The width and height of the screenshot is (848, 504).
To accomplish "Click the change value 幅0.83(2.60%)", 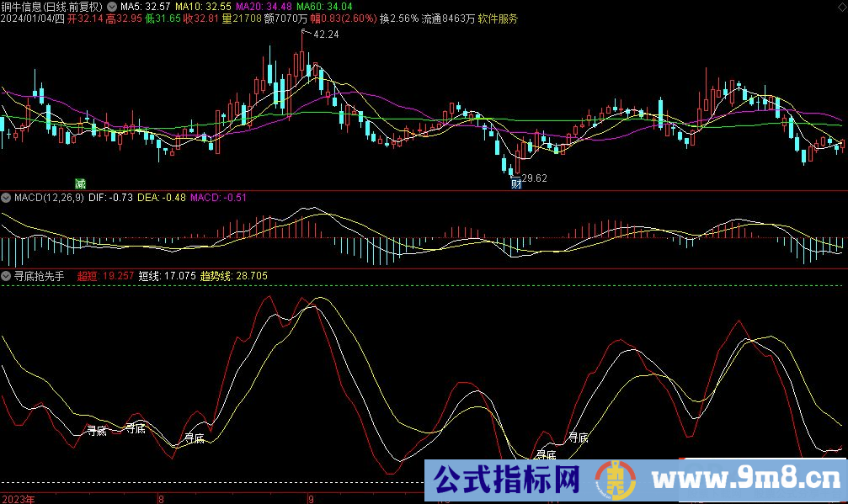I will [x=344, y=19].
